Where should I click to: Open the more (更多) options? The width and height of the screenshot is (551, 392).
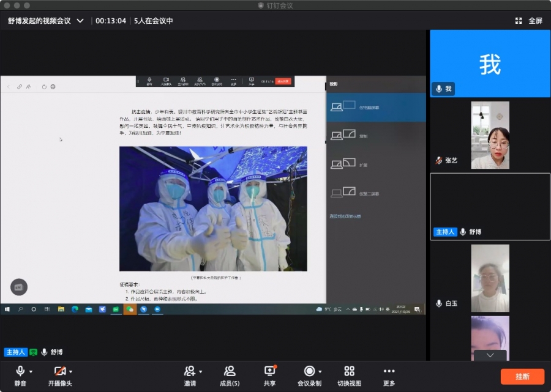tap(389, 371)
